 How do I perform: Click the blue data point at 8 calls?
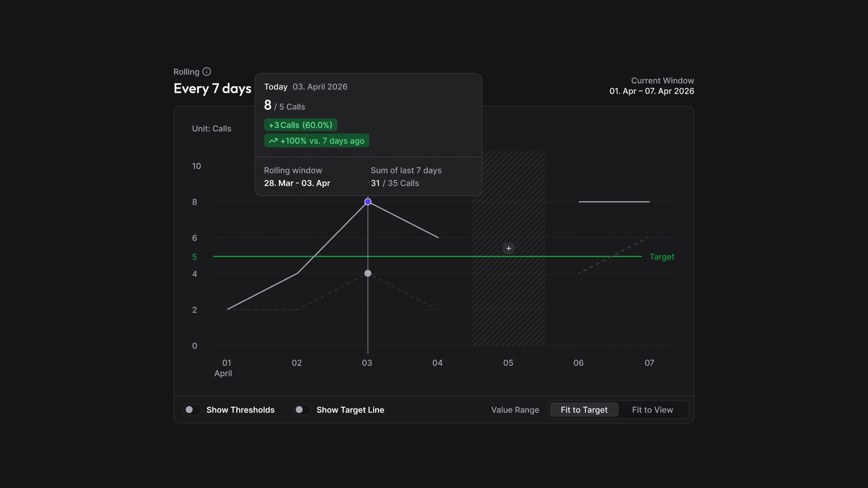(x=368, y=202)
